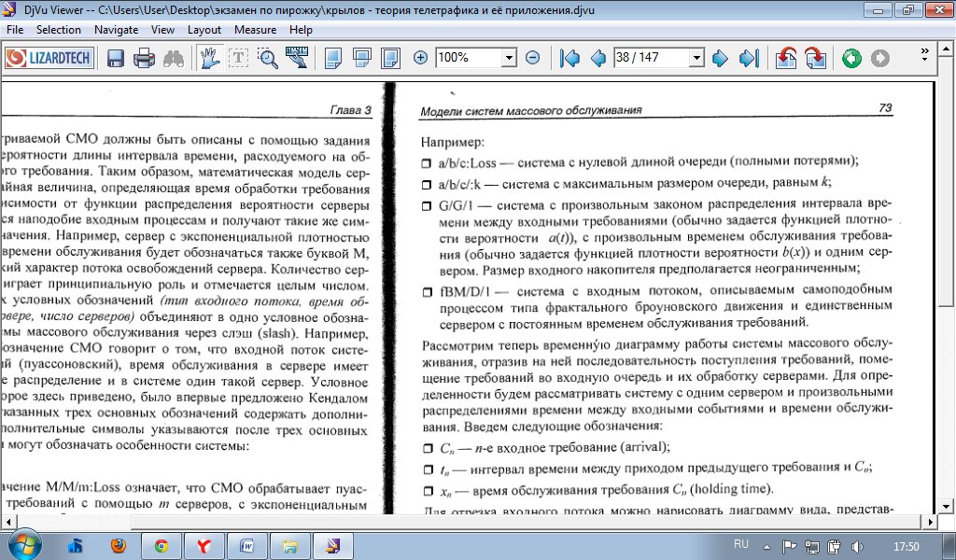Image resolution: width=956 pixels, height=560 pixels.
Task: Click the horizontal scrollbar left arrow
Action: 7,522
